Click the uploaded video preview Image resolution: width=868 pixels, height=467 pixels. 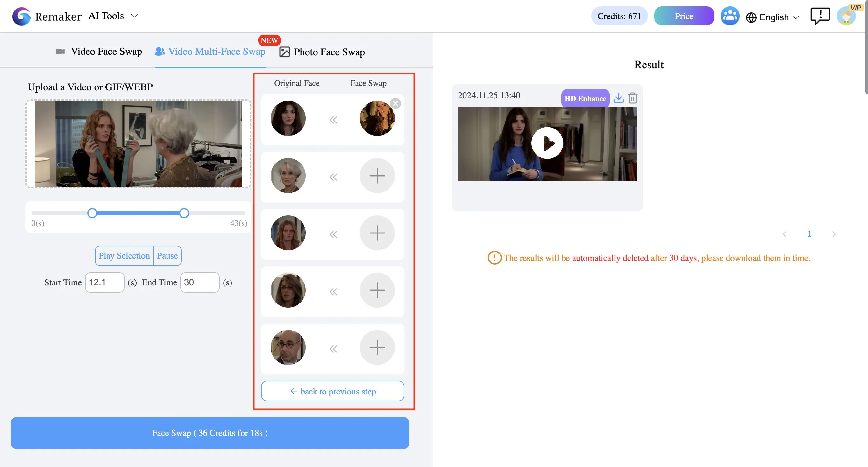click(138, 144)
